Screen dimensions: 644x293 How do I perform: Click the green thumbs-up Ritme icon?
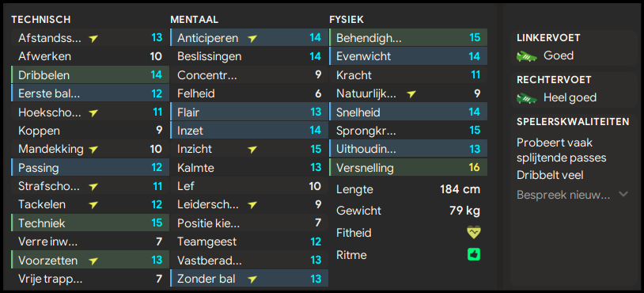tap(474, 255)
